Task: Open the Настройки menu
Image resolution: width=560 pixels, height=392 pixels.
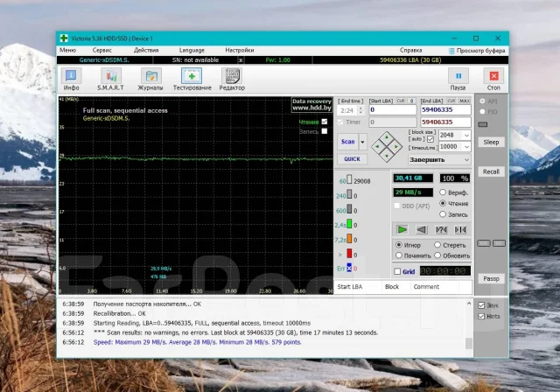Action: coord(239,51)
